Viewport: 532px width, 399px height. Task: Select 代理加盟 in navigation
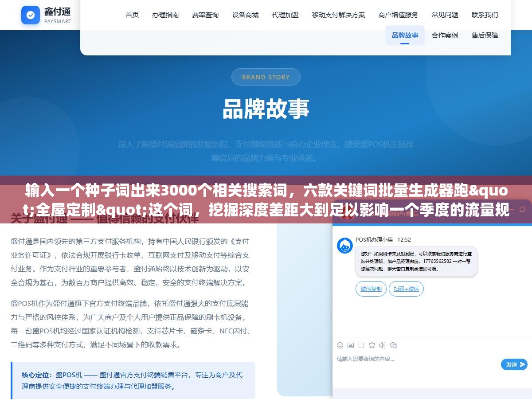(285, 15)
